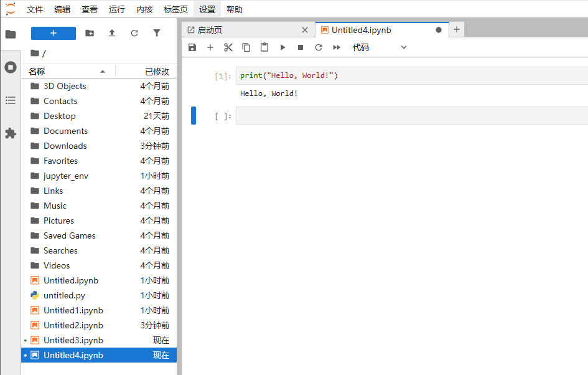
Task: Open the 内核 menu
Action: tap(144, 9)
